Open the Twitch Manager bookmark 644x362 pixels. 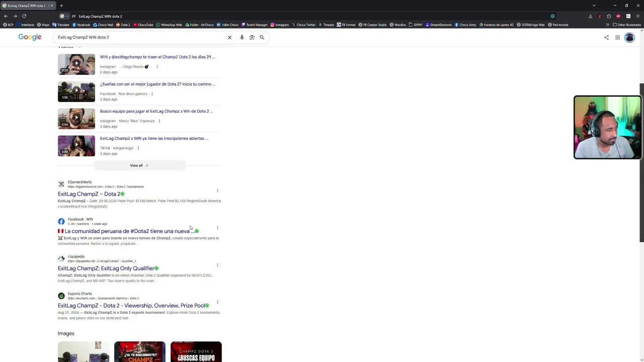255,25
